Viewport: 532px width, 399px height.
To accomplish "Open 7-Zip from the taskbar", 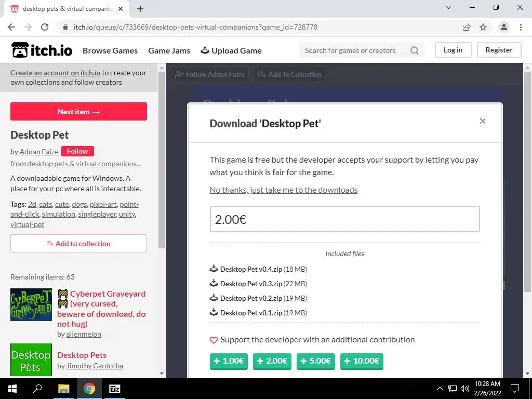I will point(114,389).
